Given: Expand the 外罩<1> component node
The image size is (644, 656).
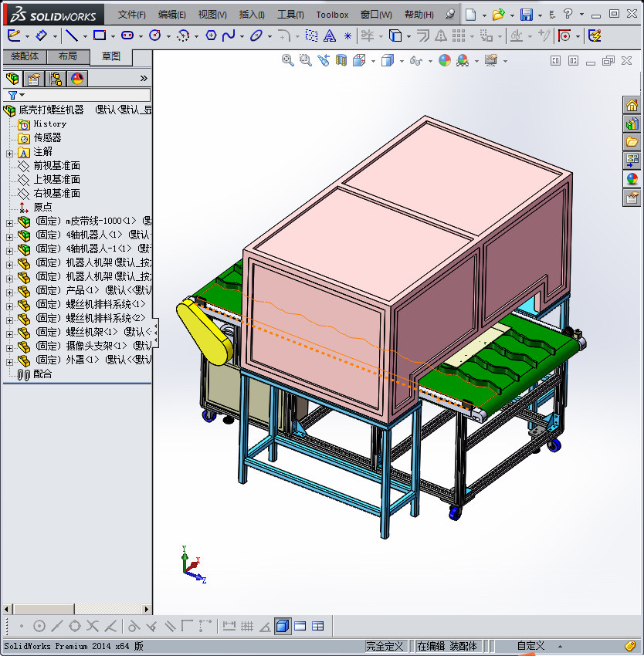Looking at the screenshot, I should 9,362.
